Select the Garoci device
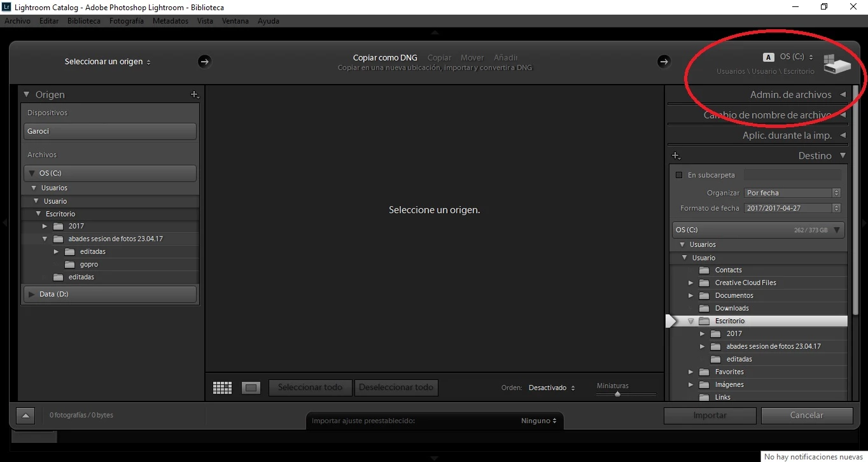This screenshot has width=868, height=462. coord(110,131)
